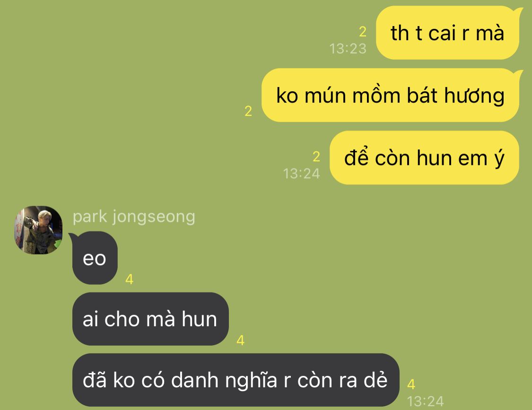Viewport: 532px width, 410px height.
Task: Tap the gray 'eo' message bubble
Action: [x=95, y=258]
